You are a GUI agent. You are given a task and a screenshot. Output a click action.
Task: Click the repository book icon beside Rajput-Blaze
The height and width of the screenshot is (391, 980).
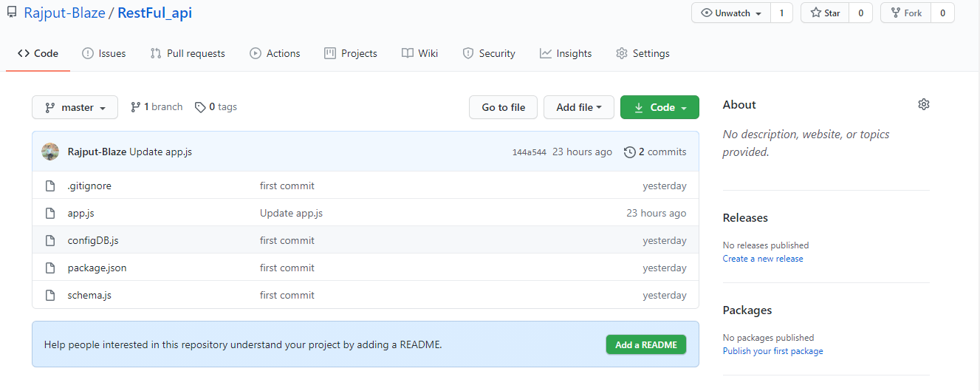tap(12, 13)
